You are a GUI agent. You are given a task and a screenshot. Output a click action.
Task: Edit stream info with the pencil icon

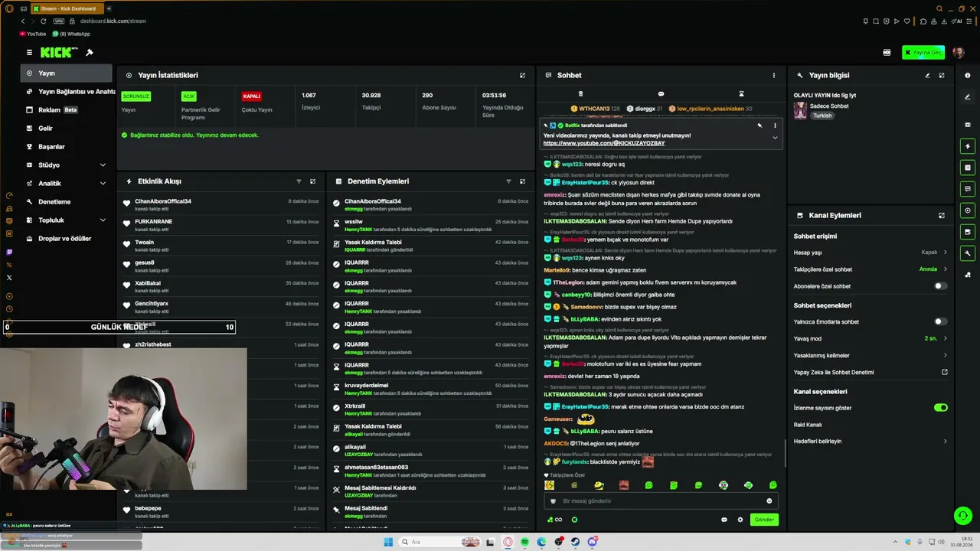pos(927,76)
